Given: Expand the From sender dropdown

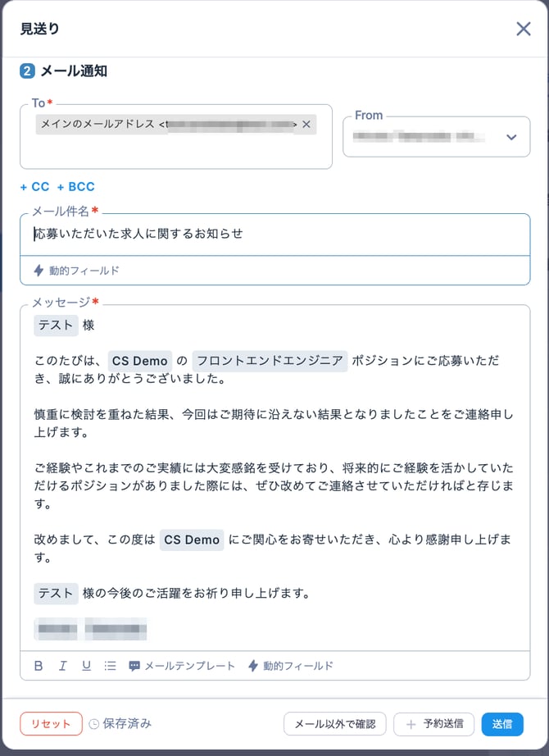Looking at the screenshot, I should pyautogui.click(x=511, y=137).
